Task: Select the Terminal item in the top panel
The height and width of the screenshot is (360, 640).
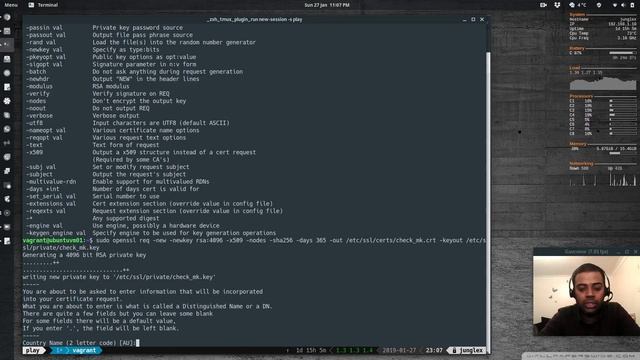Action: (x=43, y=5)
